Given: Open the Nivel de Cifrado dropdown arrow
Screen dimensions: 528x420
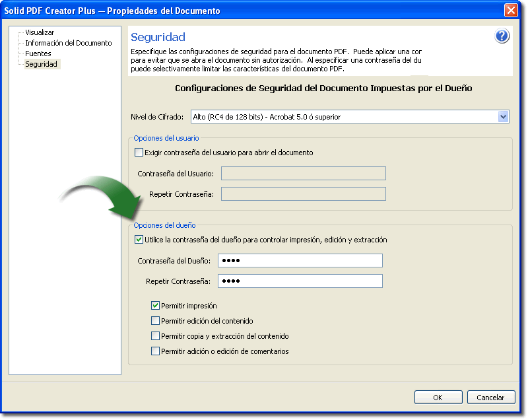Looking at the screenshot, I should coord(503,117).
